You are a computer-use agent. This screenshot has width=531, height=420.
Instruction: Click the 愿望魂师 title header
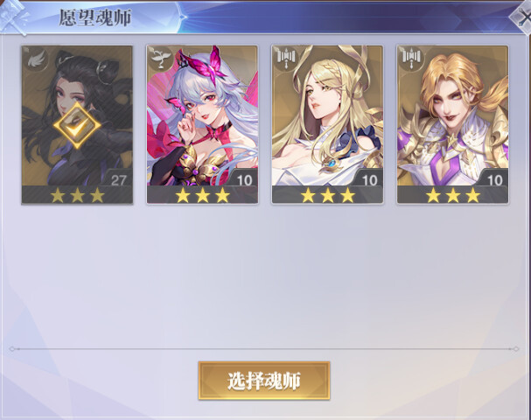pos(94,17)
